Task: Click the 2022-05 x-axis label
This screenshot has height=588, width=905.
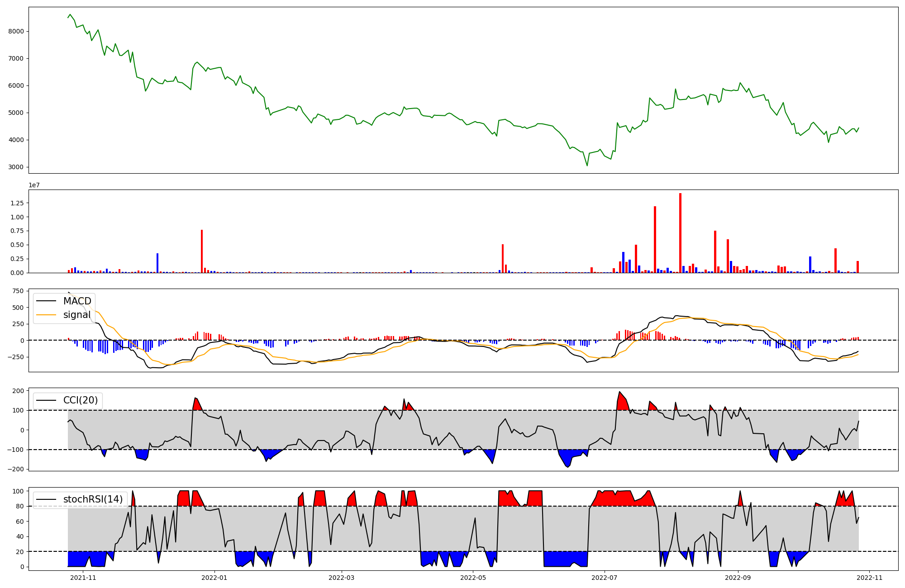Action: pyautogui.click(x=473, y=577)
